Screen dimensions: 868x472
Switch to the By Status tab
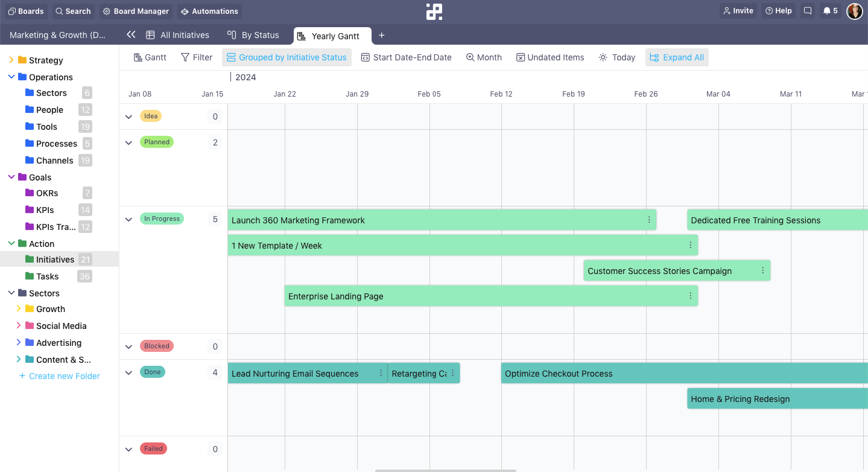click(253, 36)
